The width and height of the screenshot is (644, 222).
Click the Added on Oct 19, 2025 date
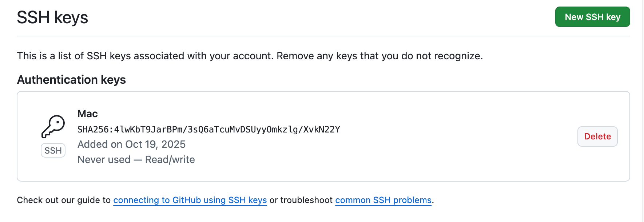(x=131, y=144)
